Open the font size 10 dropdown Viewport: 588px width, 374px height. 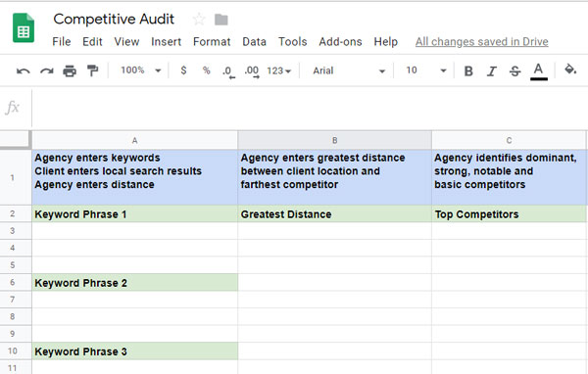[x=426, y=70]
